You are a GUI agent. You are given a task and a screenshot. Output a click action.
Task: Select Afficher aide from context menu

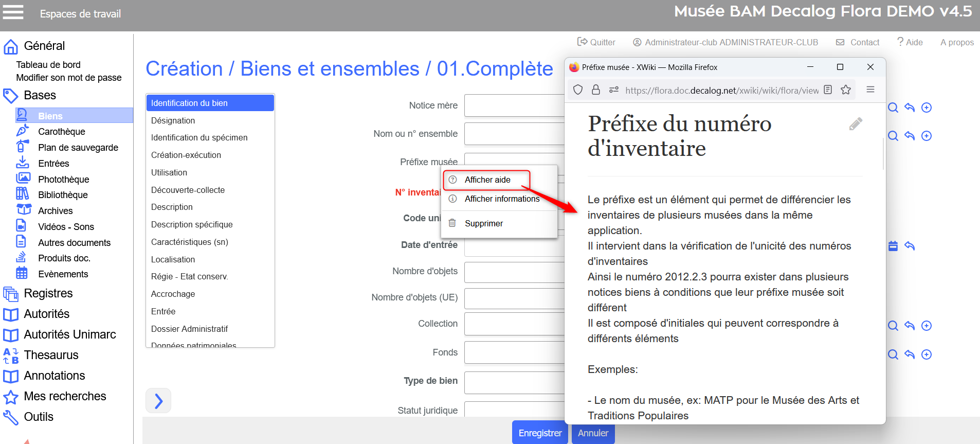pos(487,180)
